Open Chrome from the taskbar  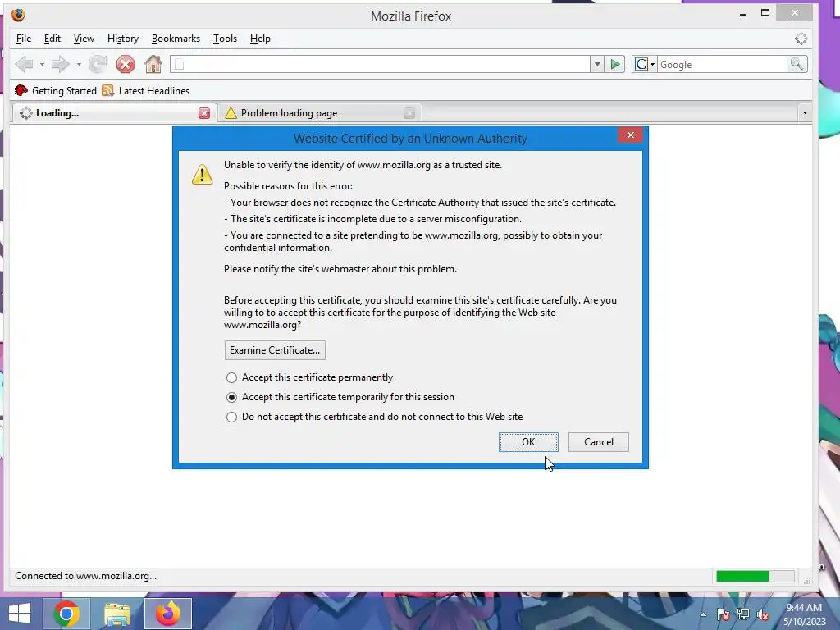66,614
